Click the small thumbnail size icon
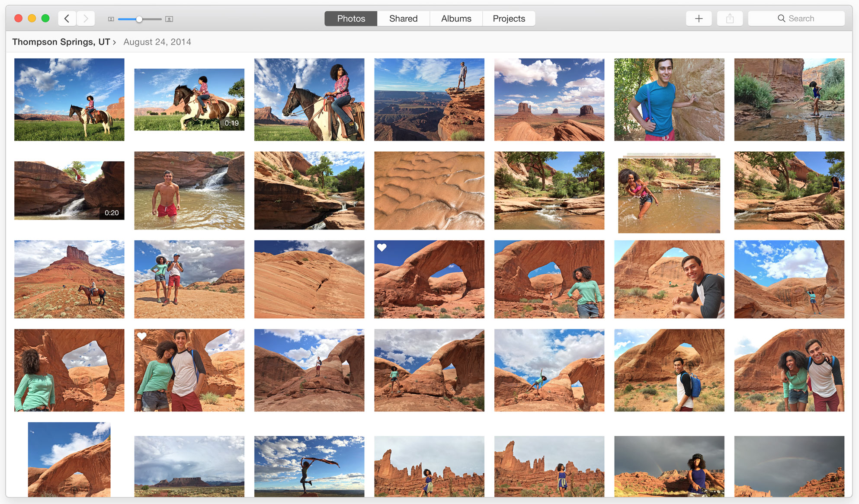Screen dimensions: 859x504 (111, 19)
